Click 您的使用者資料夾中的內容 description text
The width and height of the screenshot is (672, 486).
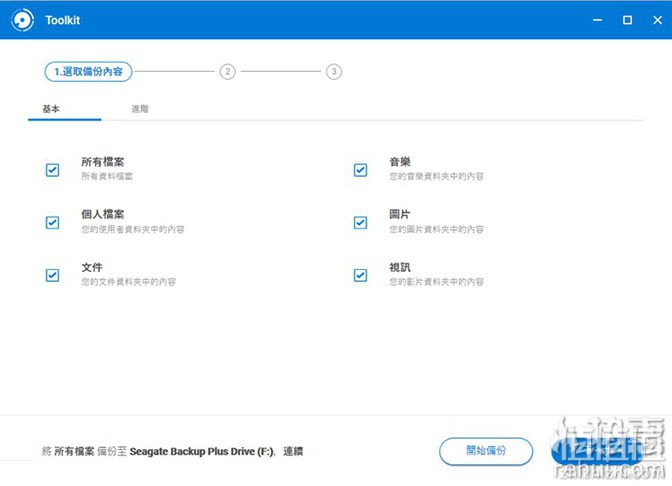click(x=133, y=229)
